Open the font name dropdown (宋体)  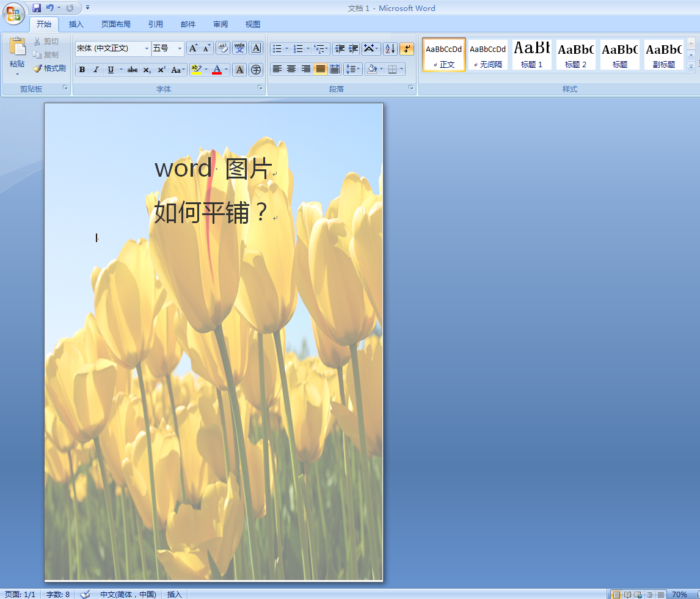(147, 48)
